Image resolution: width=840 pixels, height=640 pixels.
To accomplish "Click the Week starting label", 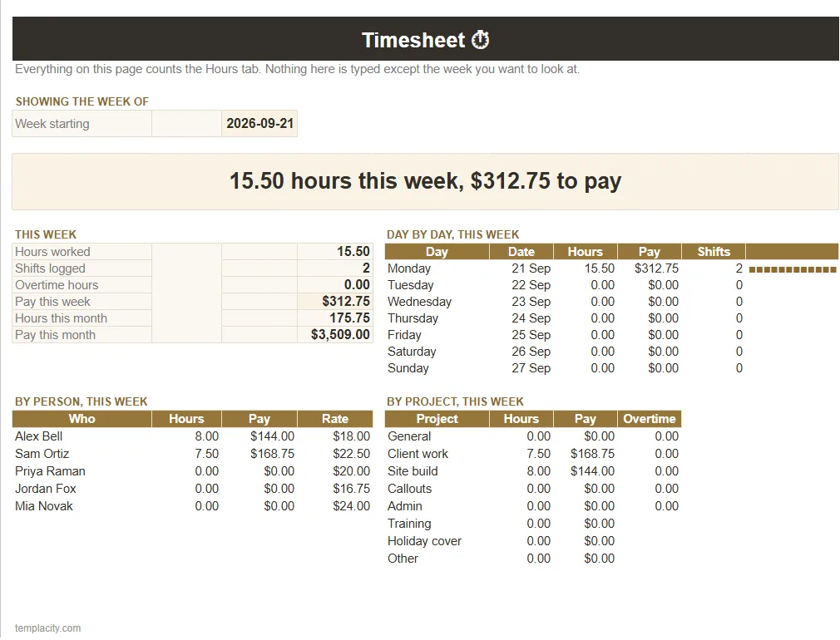I will pyautogui.click(x=52, y=124).
